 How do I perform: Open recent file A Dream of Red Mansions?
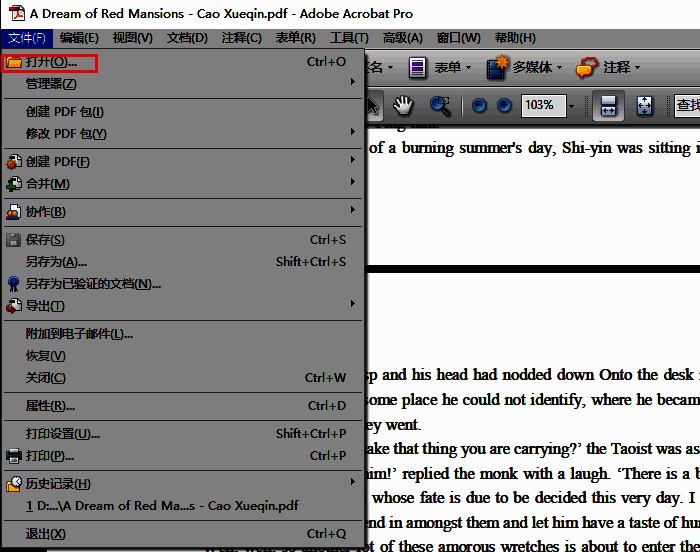(162, 506)
